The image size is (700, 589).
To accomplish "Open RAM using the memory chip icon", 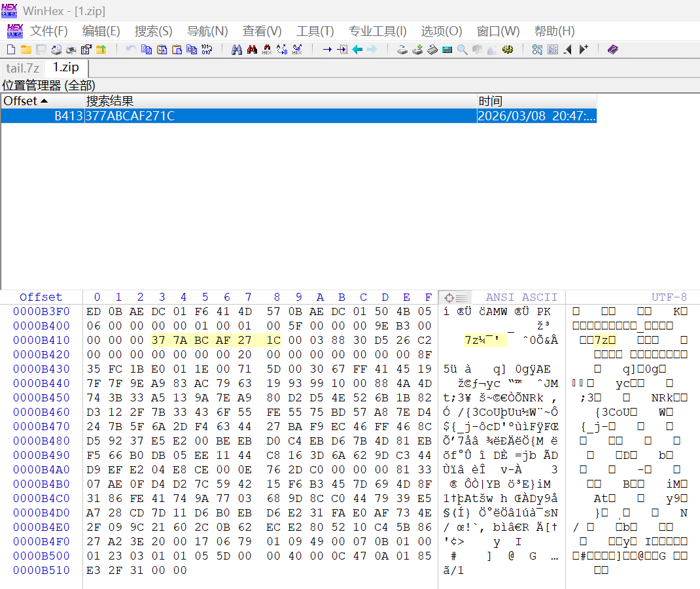I will (432, 50).
